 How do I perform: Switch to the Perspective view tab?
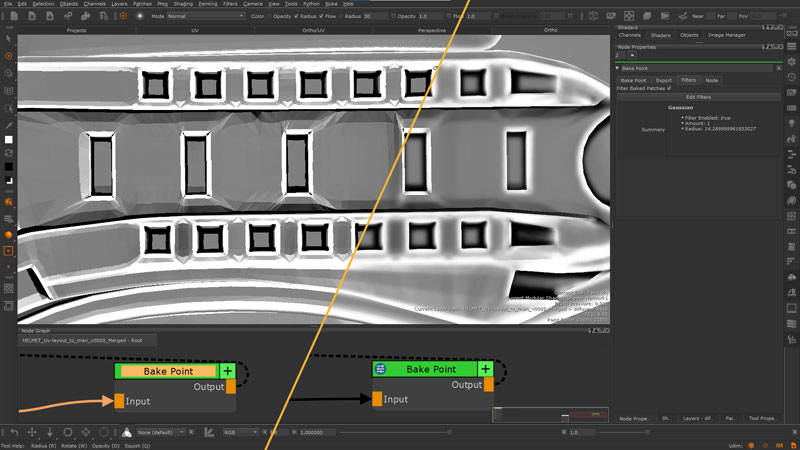[x=432, y=31]
